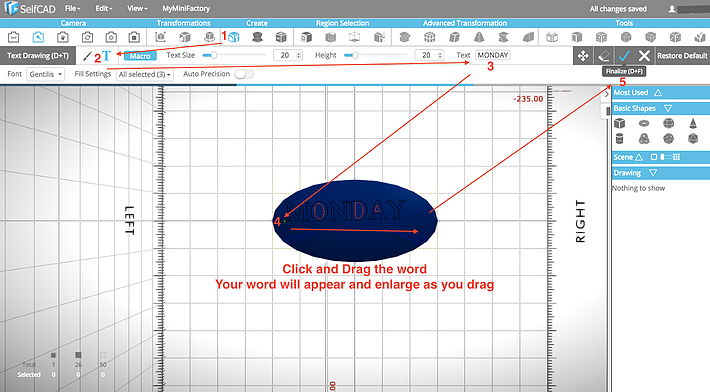Click the camera rotate icon with circular arrows

(x=87, y=37)
